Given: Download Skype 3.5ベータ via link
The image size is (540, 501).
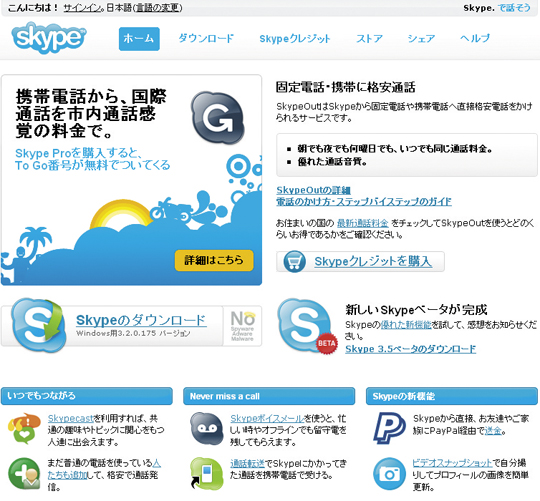Looking at the screenshot, I should (x=411, y=349).
